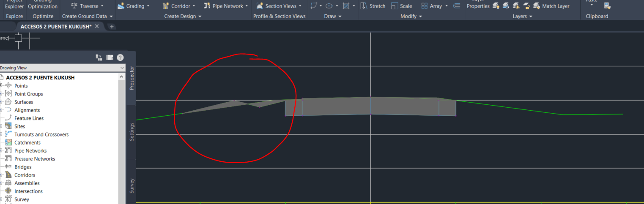Click the Offset icon next to Array
Viewport: 644px width, 204px height.
(456, 6)
